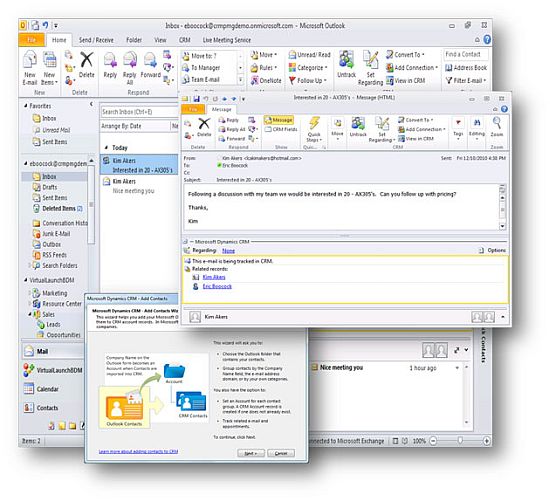Viewport: 550px width, 501px height.
Task: Open Junk E-Mail folder
Action: 52,234
